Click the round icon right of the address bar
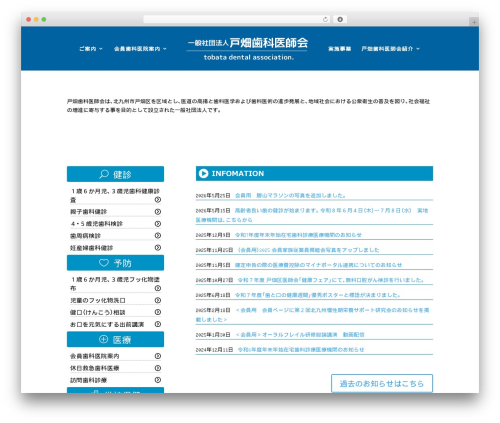 (340, 20)
